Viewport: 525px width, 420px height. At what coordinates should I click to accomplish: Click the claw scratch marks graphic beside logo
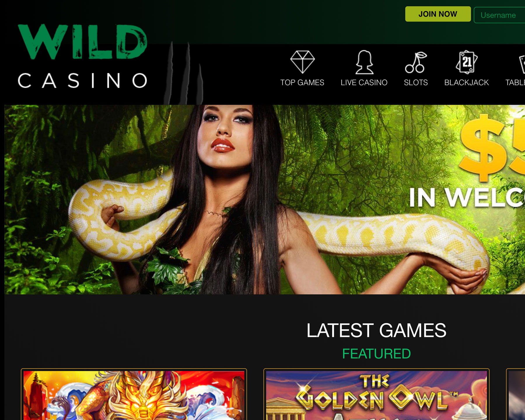pyautogui.click(x=183, y=73)
